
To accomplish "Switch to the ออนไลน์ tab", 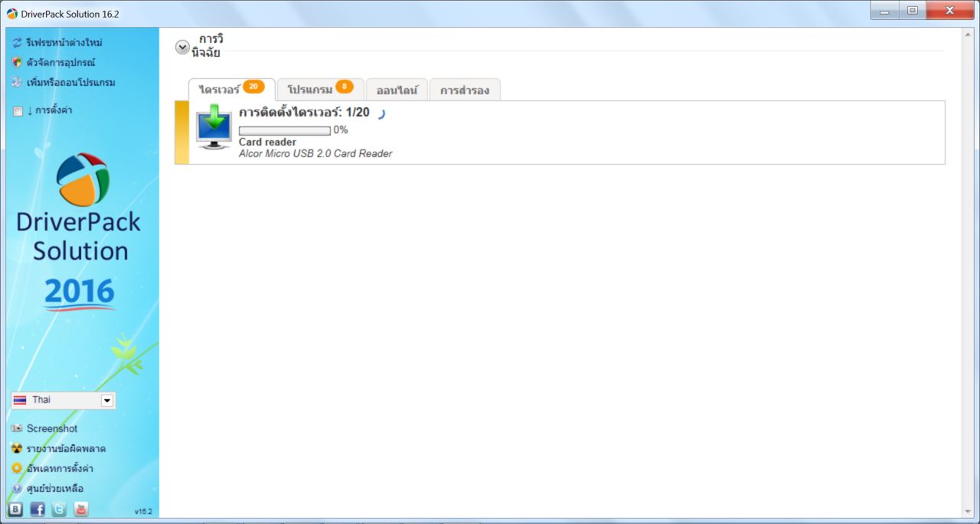I will 397,90.
